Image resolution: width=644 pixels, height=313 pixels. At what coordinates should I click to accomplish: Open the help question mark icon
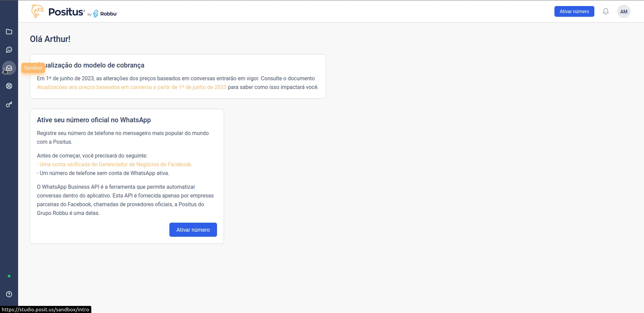click(9, 294)
